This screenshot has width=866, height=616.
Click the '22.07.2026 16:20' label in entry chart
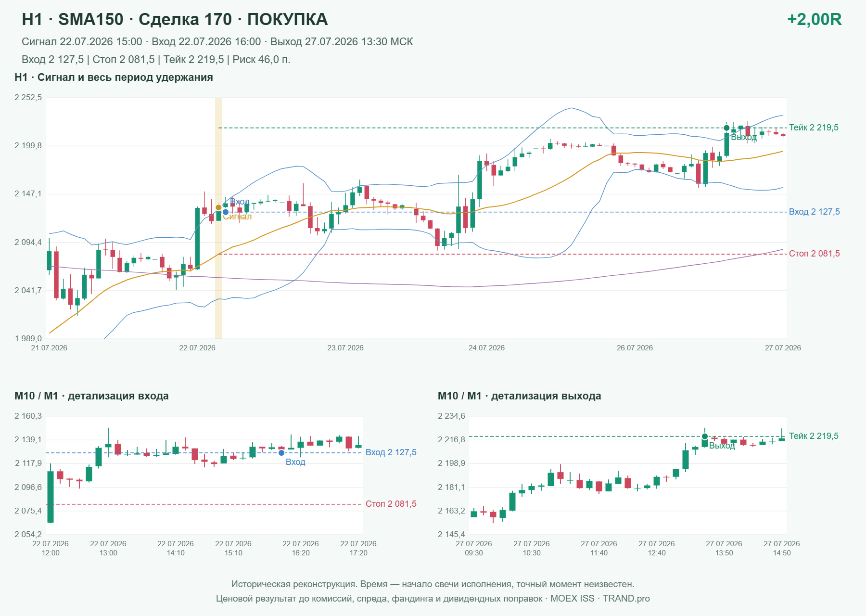click(301, 548)
